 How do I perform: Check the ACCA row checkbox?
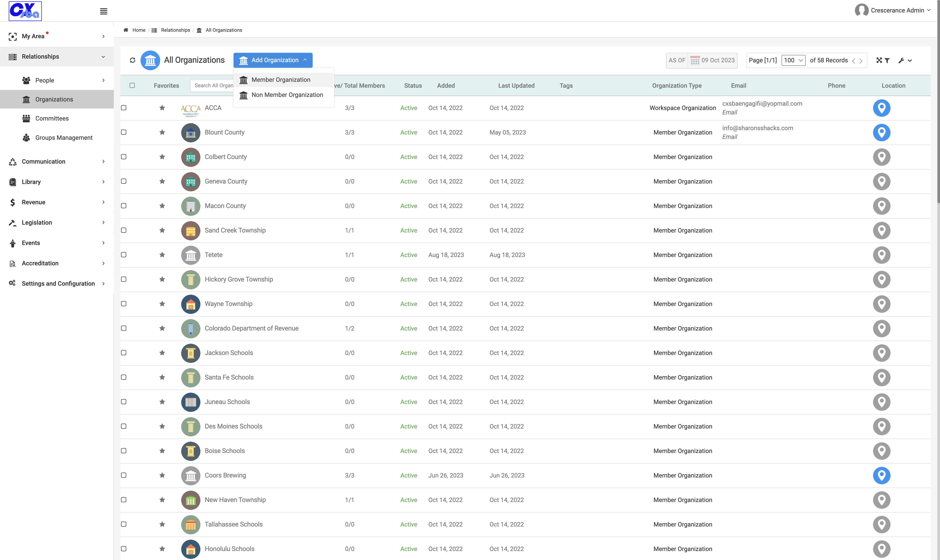(123, 108)
